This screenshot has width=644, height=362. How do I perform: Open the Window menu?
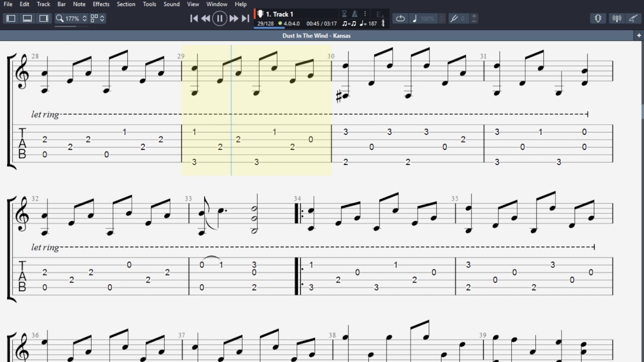(x=217, y=4)
